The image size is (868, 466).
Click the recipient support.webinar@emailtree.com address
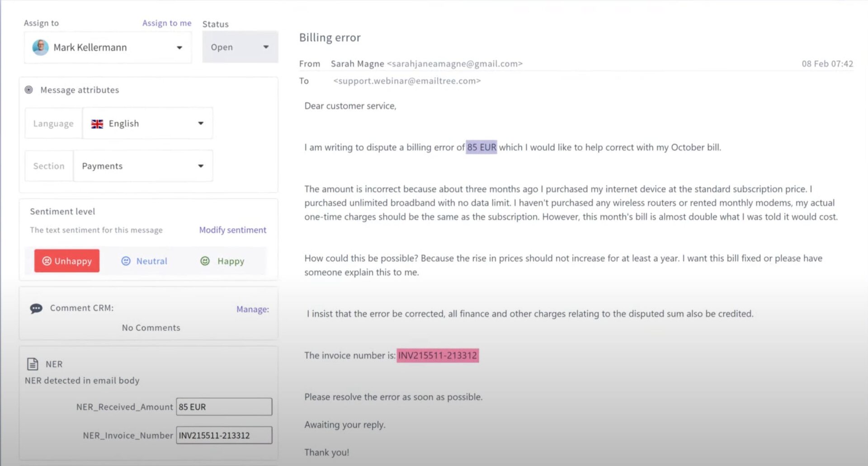tap(407, 81)
